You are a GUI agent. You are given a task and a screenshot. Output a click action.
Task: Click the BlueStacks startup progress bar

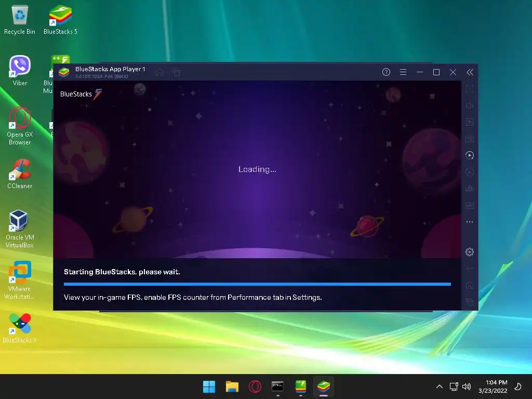coord(257,284)
